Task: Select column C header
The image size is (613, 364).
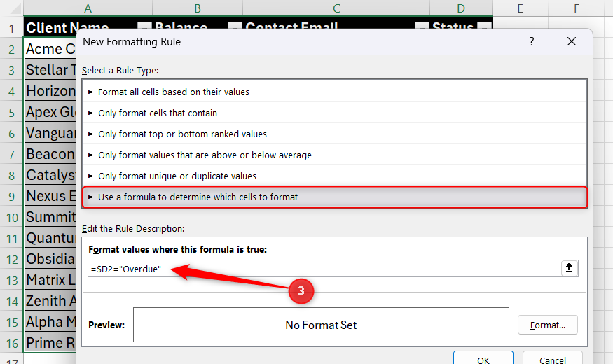Action: (x=336, y=8)
